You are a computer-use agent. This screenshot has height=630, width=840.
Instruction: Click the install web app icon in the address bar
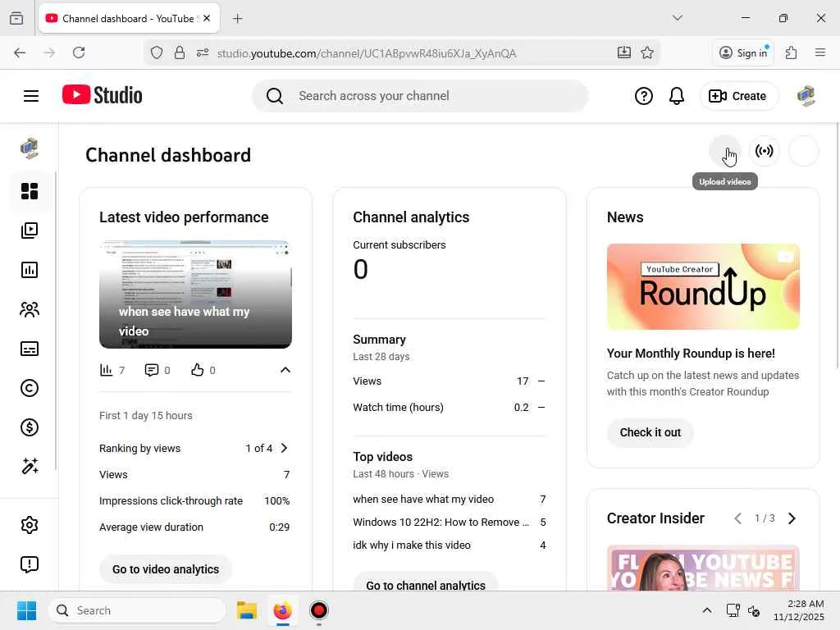pyautogui.click(x=624, y=52)
